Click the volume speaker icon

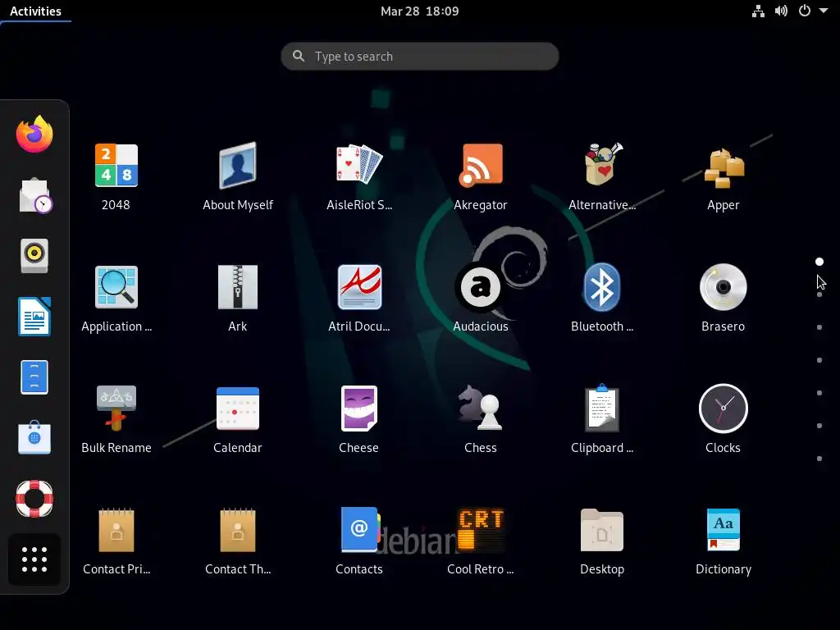pyautogui.click(x=781, y=11)
